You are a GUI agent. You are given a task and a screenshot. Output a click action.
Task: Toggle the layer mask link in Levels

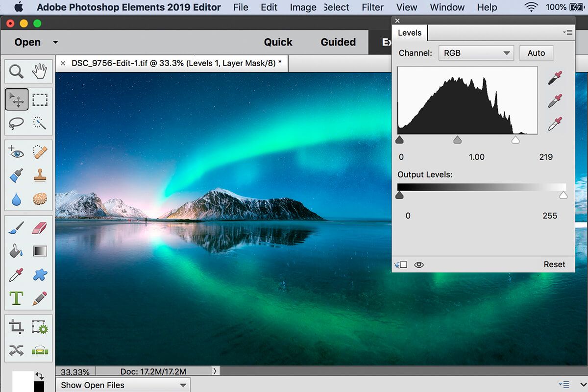point(401,264)
